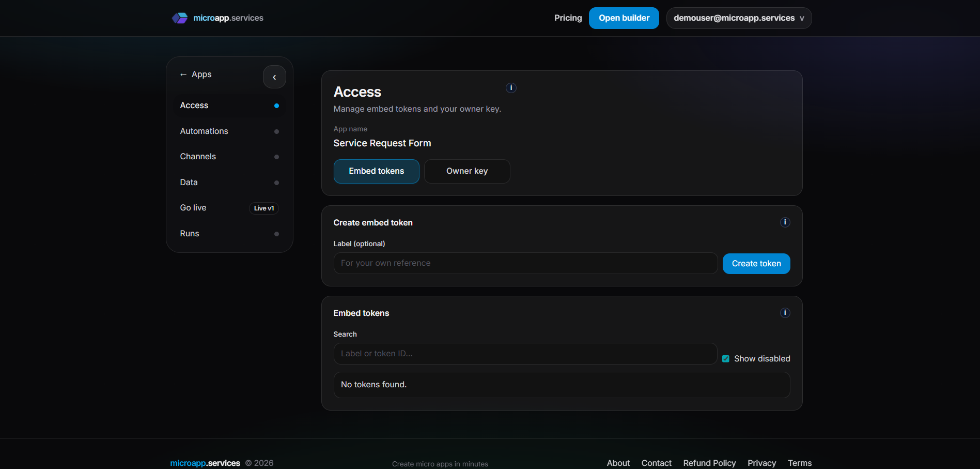Click the Create token button

coord(756,263)
